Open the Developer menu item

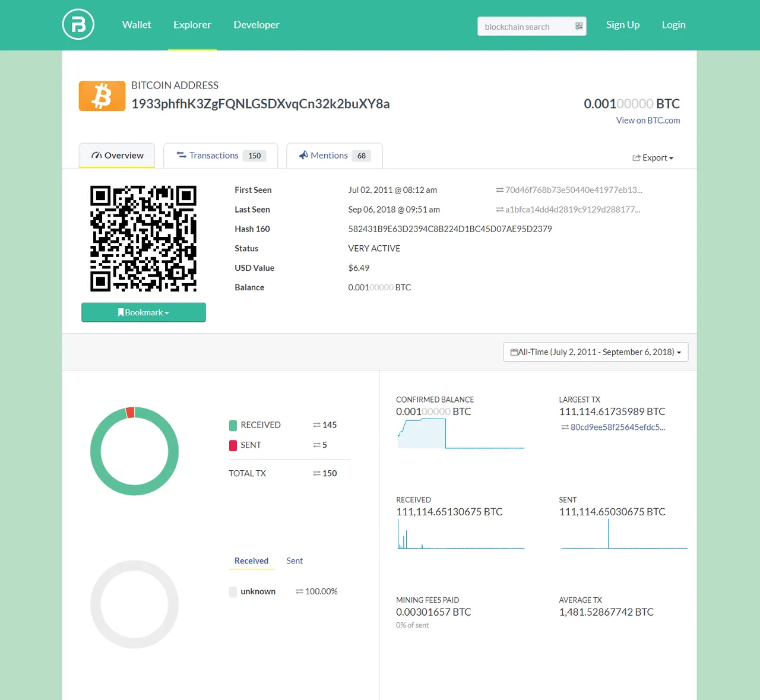tap(256, 25)
